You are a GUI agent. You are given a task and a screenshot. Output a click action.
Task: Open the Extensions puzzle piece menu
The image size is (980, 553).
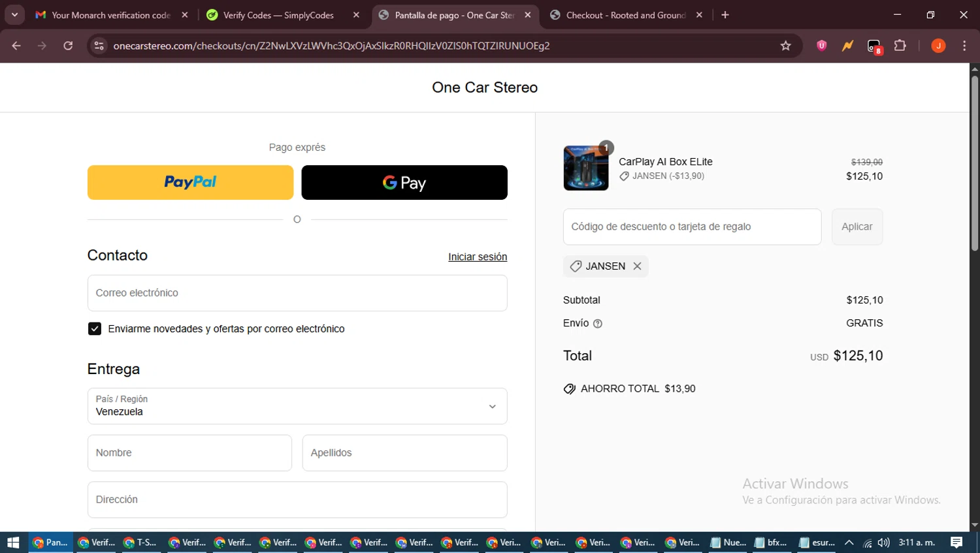900,46
